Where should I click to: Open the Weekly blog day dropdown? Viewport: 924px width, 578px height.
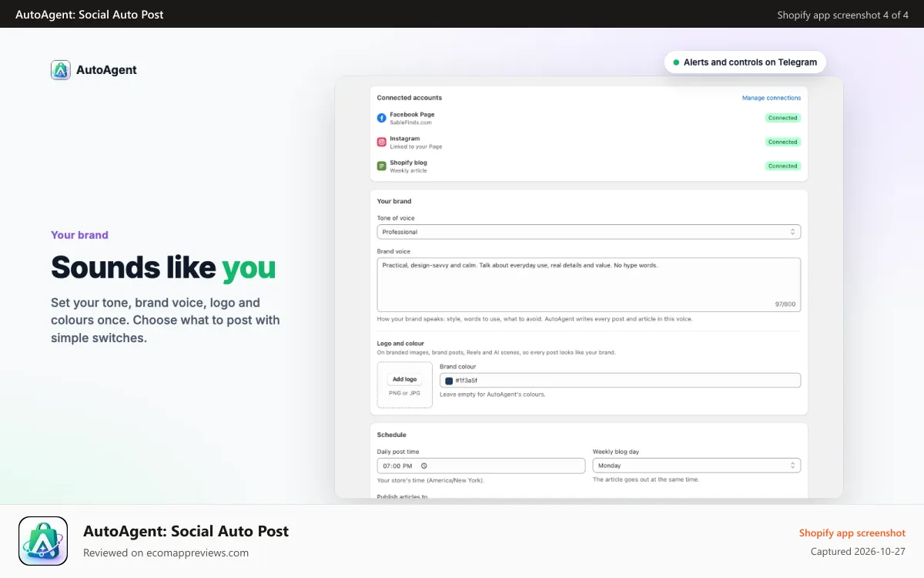[697, 465]
